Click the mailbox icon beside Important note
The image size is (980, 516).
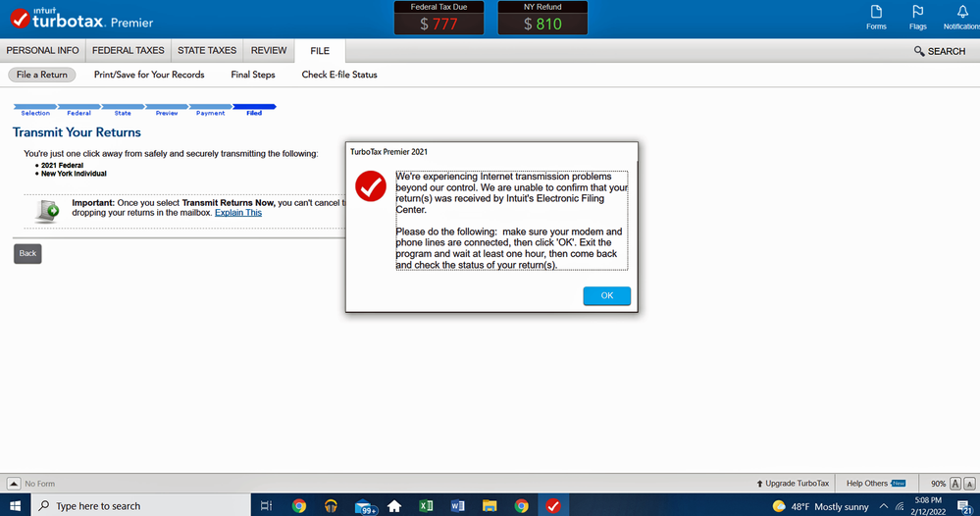[47, 211]
